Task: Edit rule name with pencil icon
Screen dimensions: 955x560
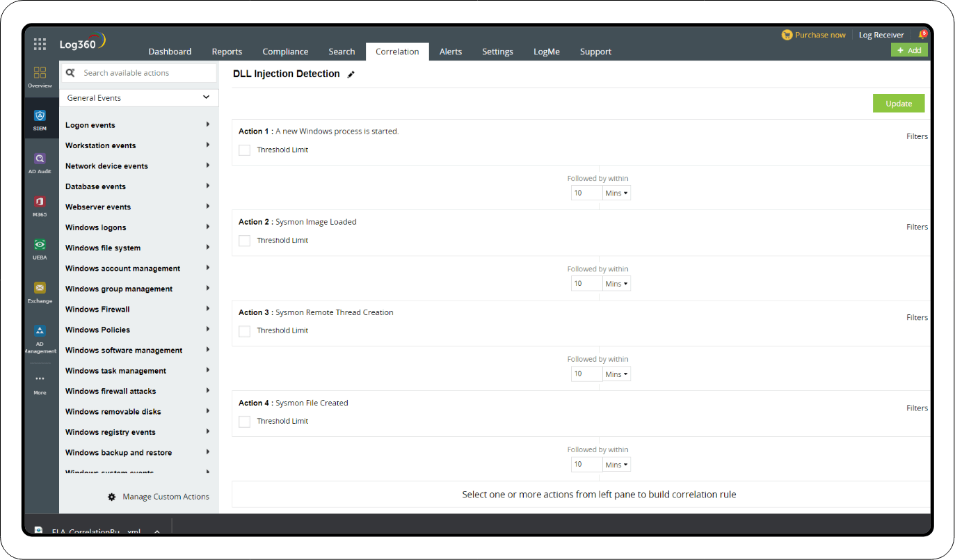Action: tap(351, 74)
